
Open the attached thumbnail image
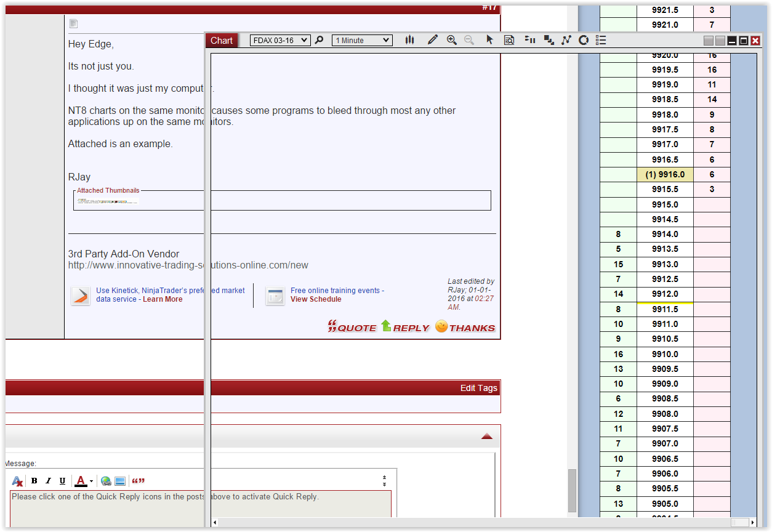click(x=108, y=201)
